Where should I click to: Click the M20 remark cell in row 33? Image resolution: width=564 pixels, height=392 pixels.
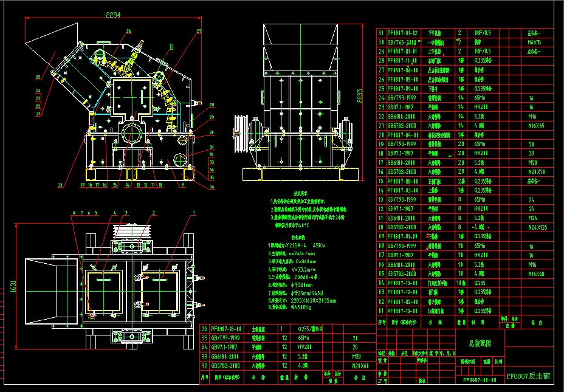click(x=356, y=356)
